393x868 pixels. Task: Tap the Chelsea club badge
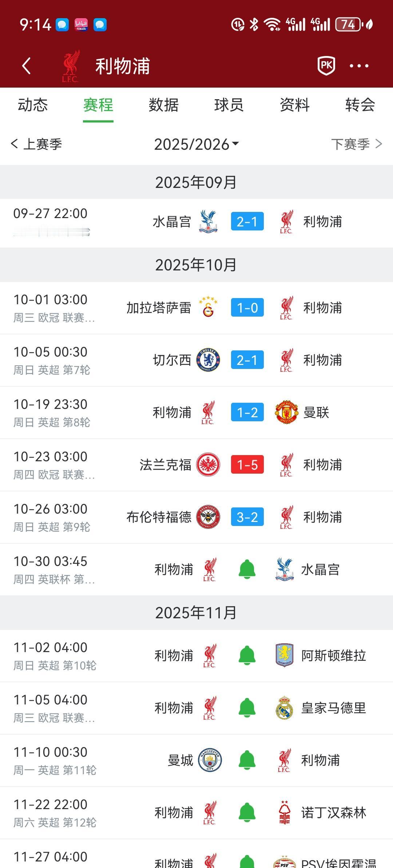pos(208,360)
